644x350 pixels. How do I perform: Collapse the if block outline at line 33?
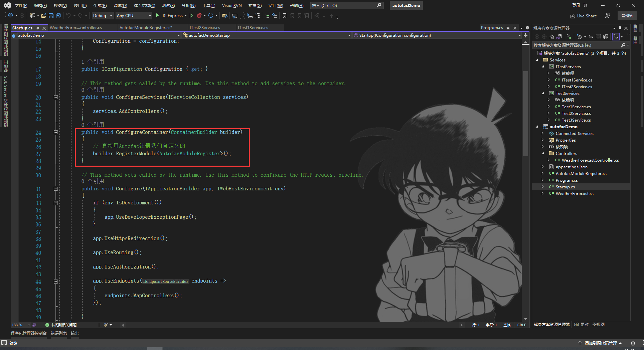[x=56, y=203]
